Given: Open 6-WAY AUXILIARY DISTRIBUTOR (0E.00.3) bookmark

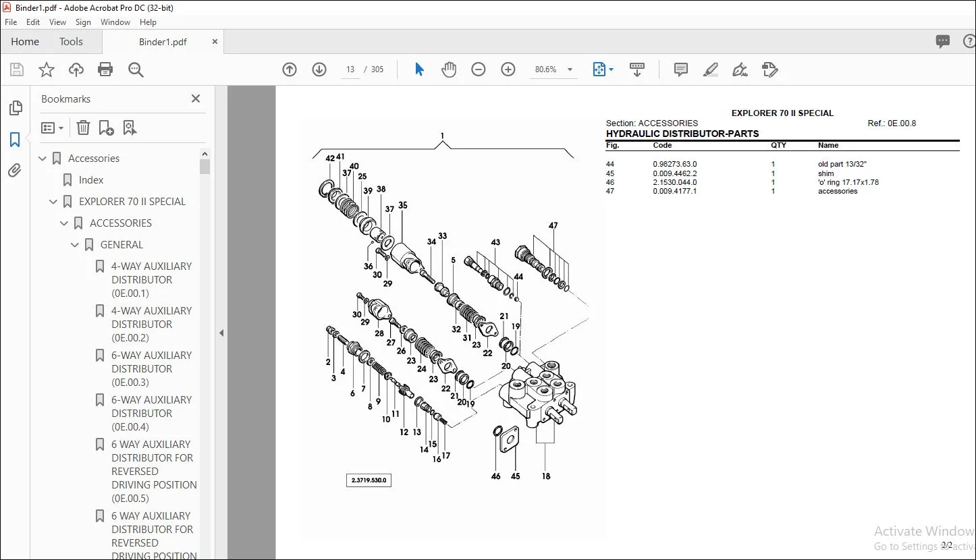Looking at the screenshot, I should [x=152, y=369].
